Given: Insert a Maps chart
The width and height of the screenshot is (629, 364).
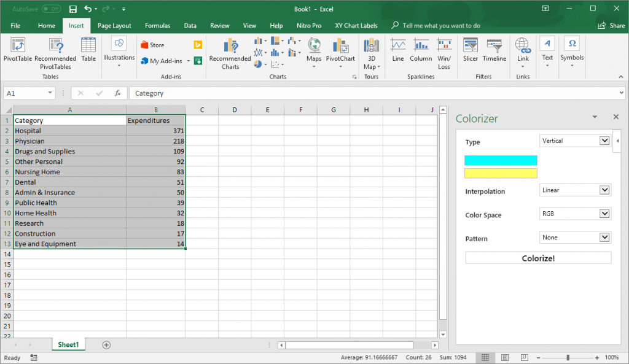Looking at the screenshot, I should tap(314, 52).
